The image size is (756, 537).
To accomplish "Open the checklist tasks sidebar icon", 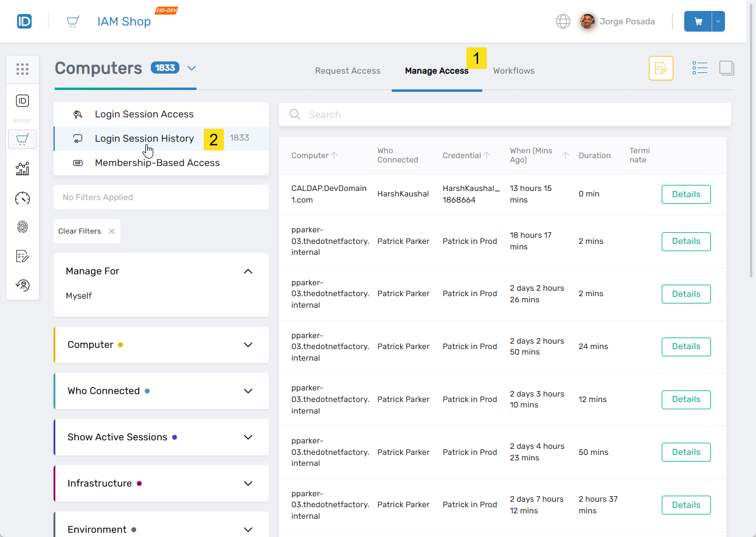I will point(23,256).
